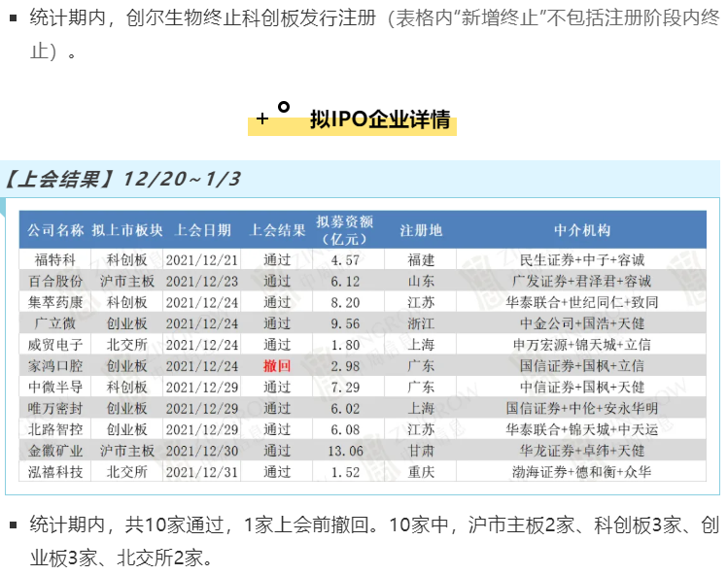
Task: Click the fundraising amount 6.08
Action: click(x=345, y=429)
